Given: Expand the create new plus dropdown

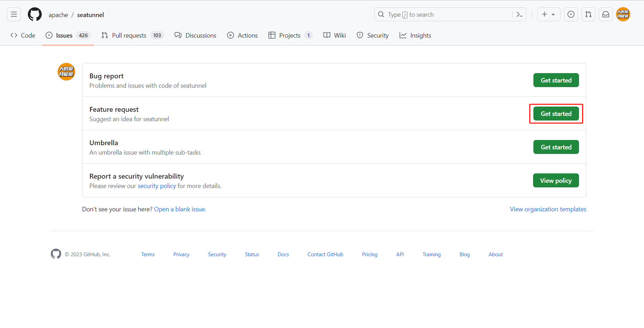Looking at the screenshot, I should (x=548, y=14).
